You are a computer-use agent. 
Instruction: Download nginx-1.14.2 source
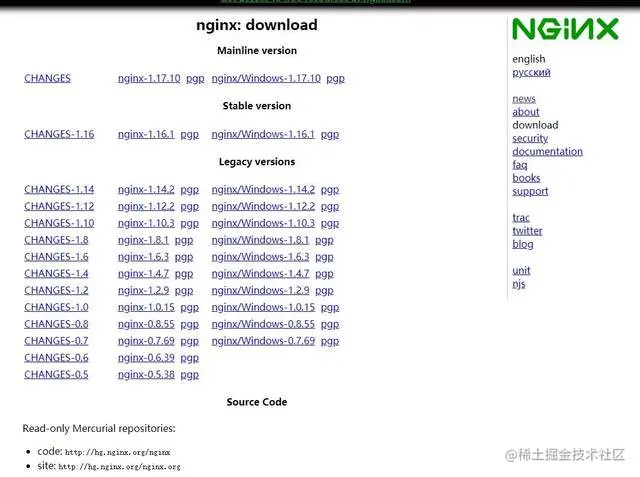pos(146,190)
